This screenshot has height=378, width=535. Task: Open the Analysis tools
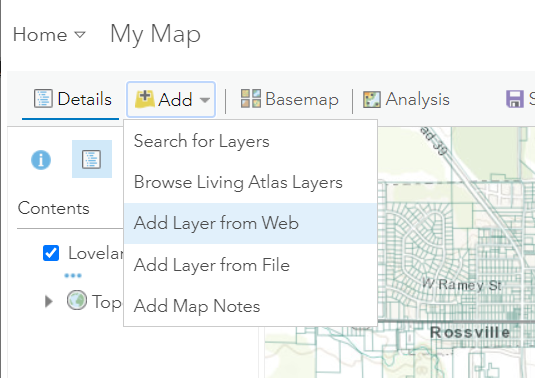pyautogui.click(x=406, y=99)
